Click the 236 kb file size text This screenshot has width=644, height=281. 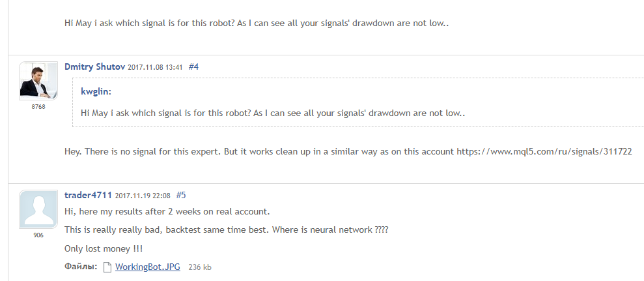click(x=200, y=267)
